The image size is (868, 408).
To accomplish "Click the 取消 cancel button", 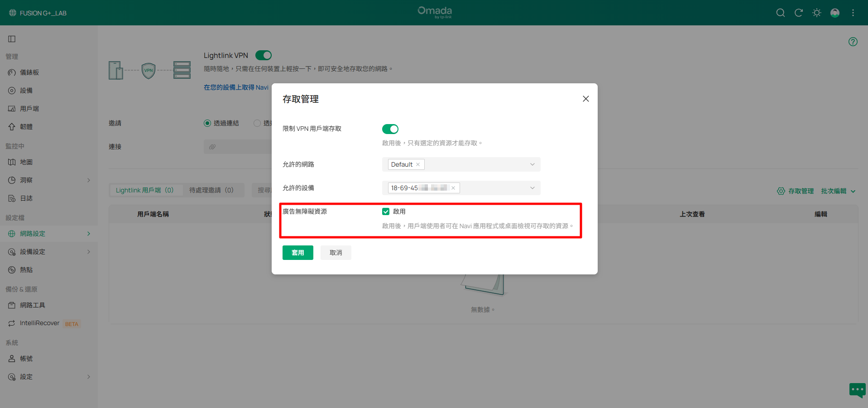I will pos(336,253).
